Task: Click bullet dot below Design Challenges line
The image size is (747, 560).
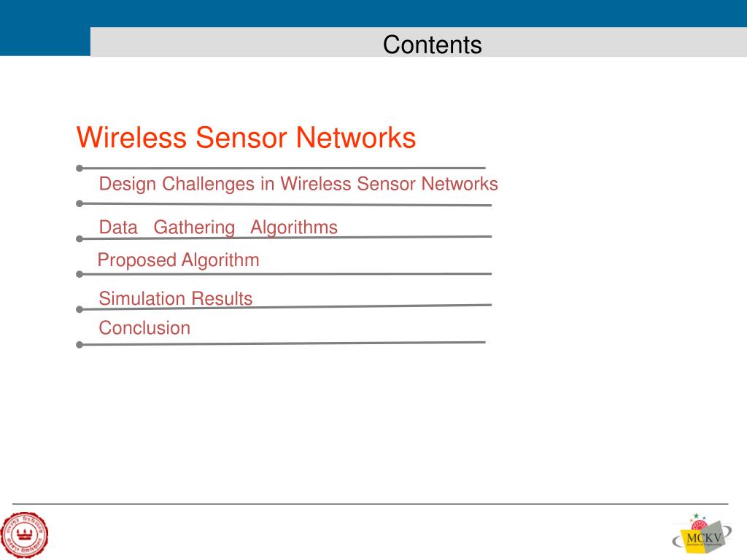Action: click(x=80, y=203)
